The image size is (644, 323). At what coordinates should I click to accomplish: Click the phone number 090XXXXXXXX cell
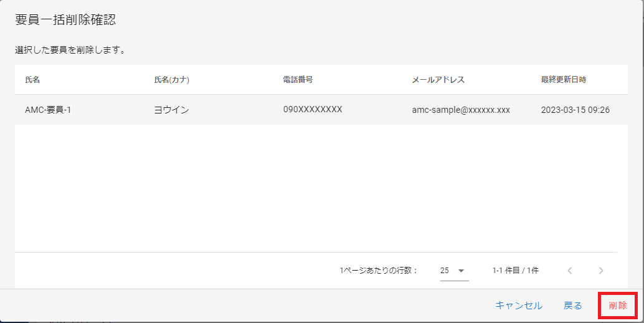pyautogui.click(x=313, y=110)
